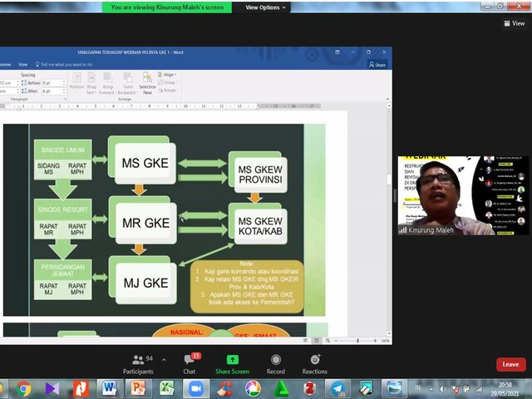The image size is (532, 399).
Task: Open the Review tab in Word
Action: tap(5, 65)
